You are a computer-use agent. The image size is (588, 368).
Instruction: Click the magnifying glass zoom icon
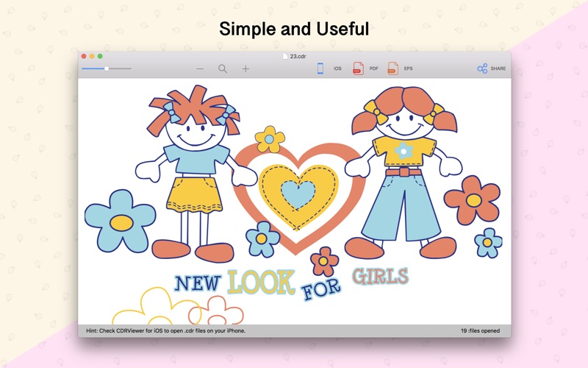point(223,68)
